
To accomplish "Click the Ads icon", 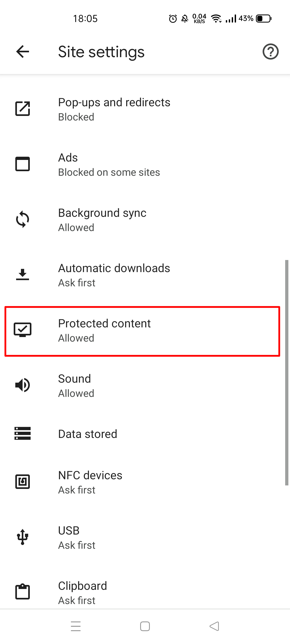I will (23, 164).
